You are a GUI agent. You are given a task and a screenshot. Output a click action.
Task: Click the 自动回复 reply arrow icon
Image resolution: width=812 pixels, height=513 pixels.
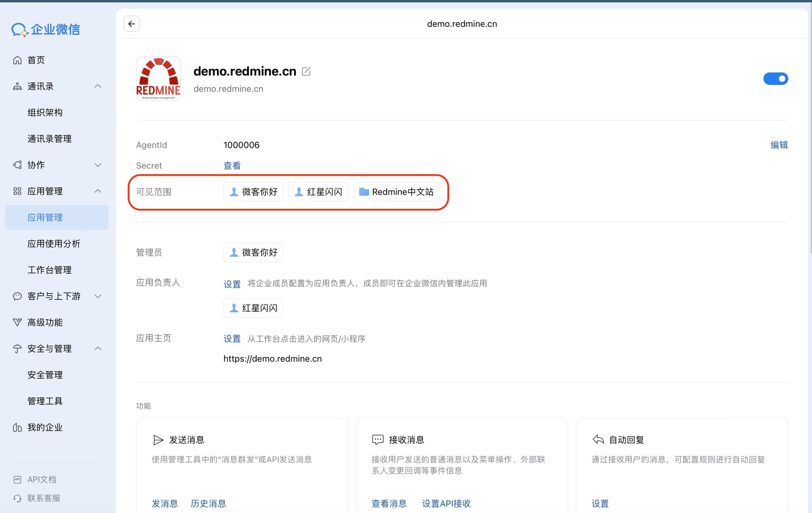pos(598,439)
